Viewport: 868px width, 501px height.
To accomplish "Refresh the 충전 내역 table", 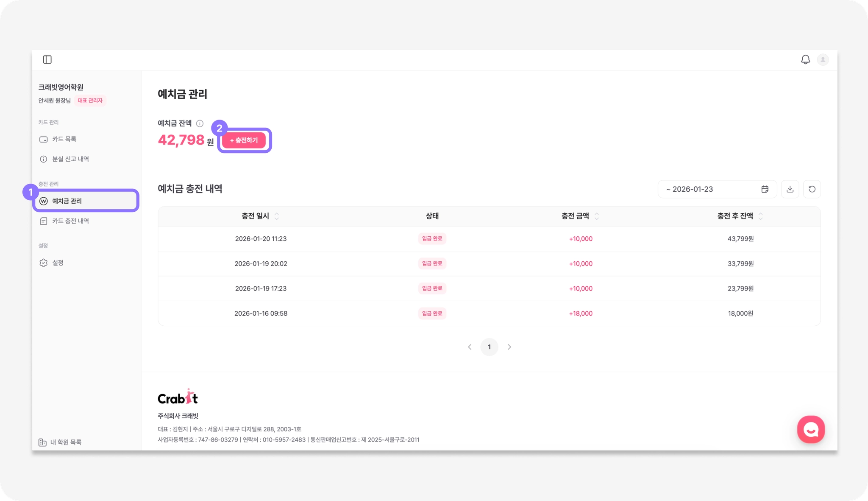I will (x=812, y=189).
